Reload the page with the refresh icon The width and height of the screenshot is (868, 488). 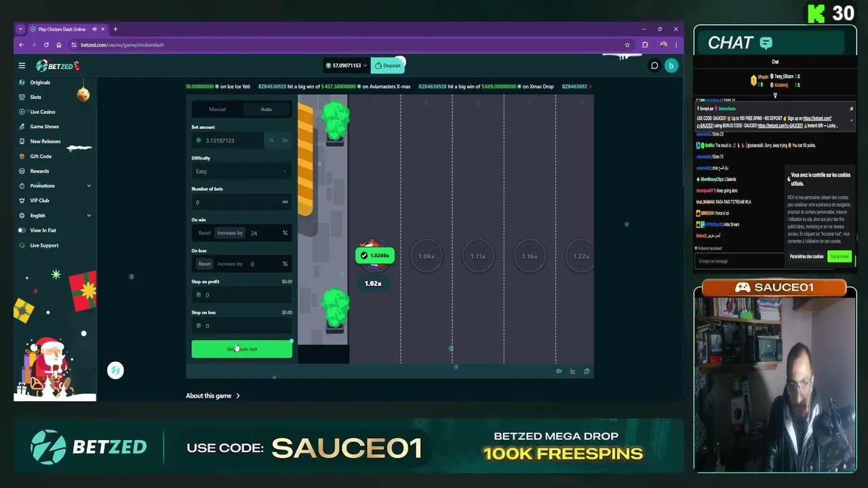click(46, 45)
